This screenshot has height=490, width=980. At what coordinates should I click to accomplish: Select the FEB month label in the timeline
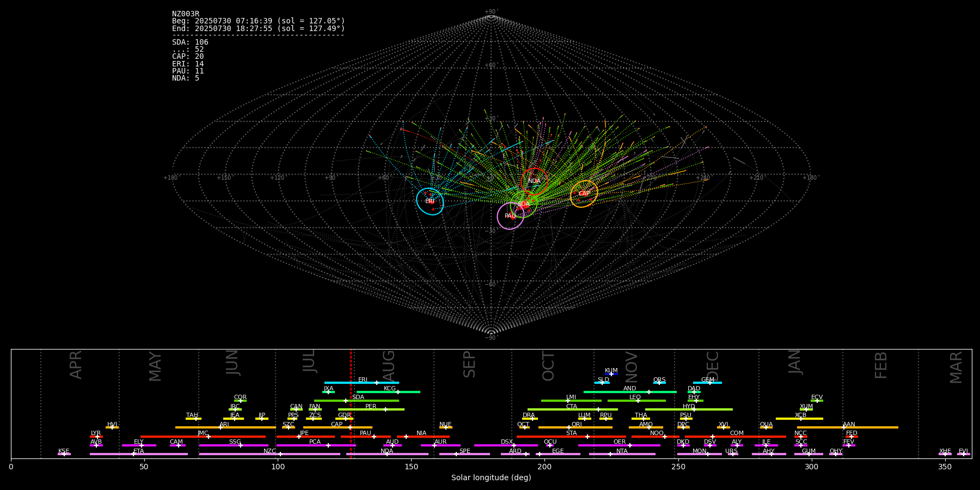point(881,365)
